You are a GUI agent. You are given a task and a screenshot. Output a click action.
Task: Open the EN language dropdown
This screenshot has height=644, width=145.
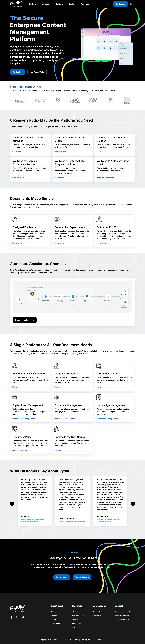(132, 4)
